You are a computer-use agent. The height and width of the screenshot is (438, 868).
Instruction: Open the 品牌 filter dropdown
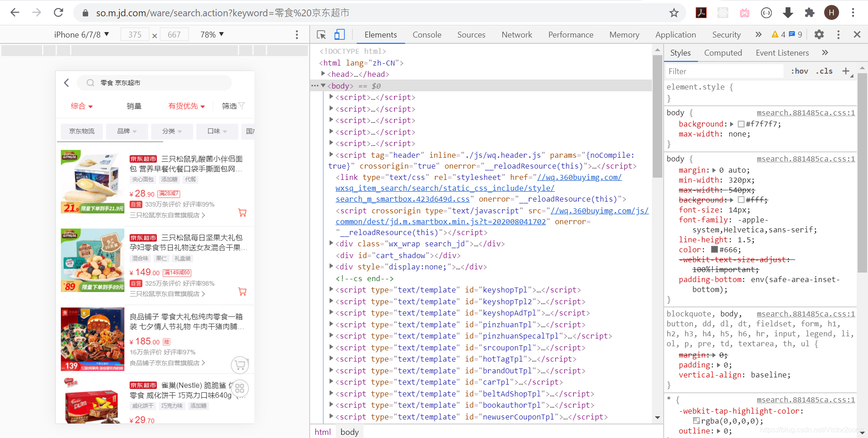coord(127,131)
